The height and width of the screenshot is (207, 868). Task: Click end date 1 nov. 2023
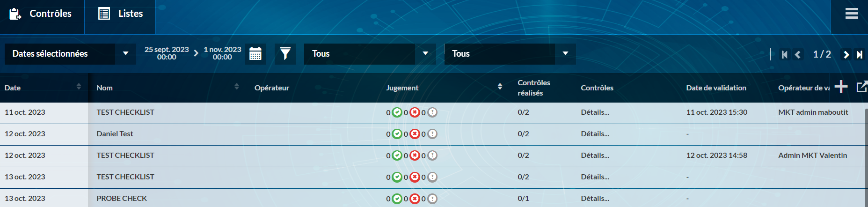click(222, 53)
